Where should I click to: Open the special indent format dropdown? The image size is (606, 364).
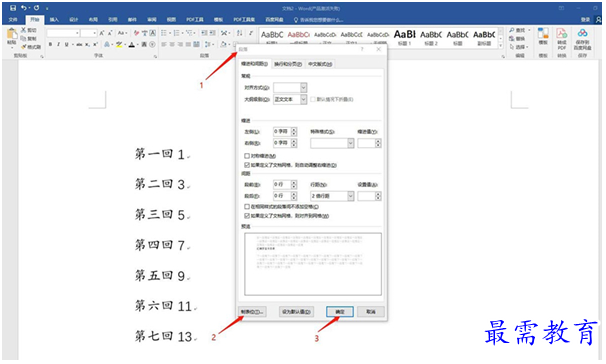coord(351,143)
